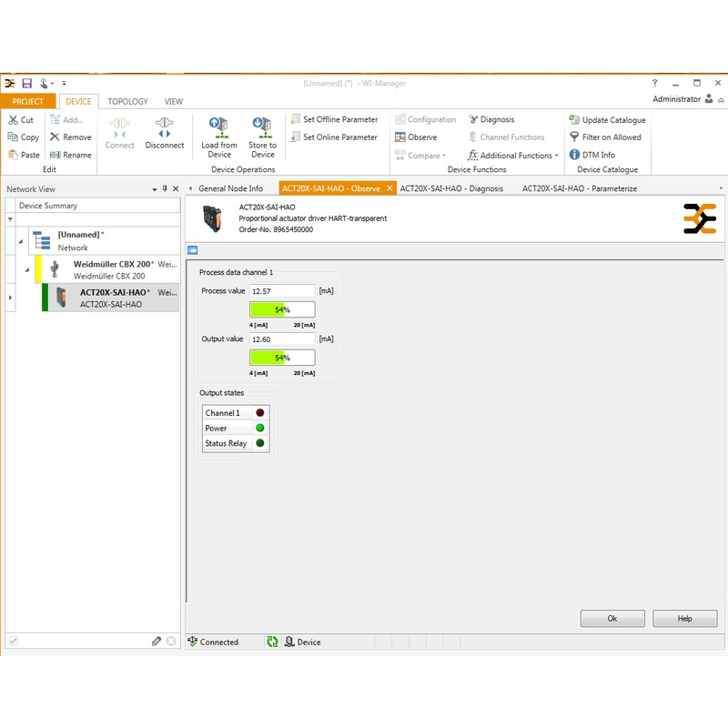Toggle Filter on Allowed
728x728 pixels.
pyautogui.click(x=605, y=137)
